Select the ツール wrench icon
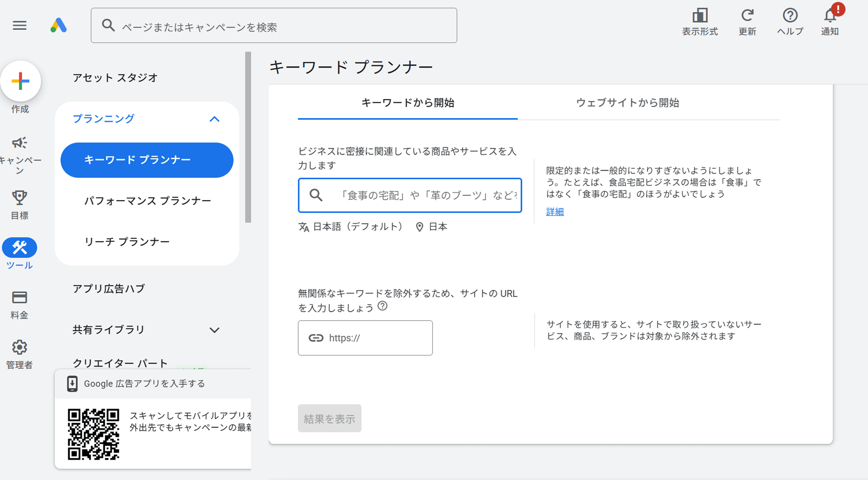This screenshot has height=480, width=868. (x=19, y=248)
